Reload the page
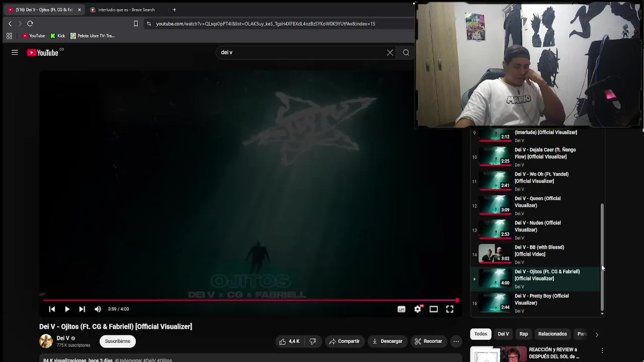Viewport: 644px width, 362px height. point(30,24)
